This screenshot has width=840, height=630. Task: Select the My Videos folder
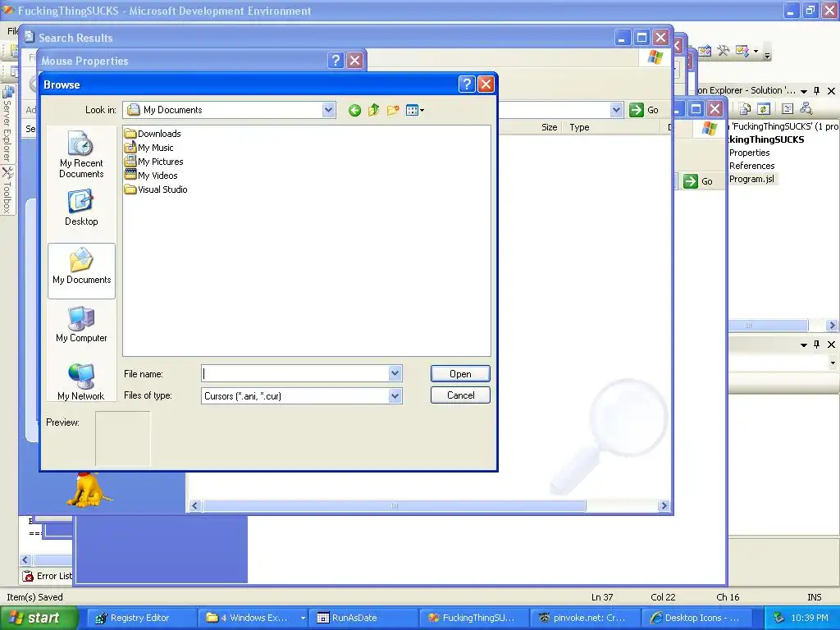point(151,176)
